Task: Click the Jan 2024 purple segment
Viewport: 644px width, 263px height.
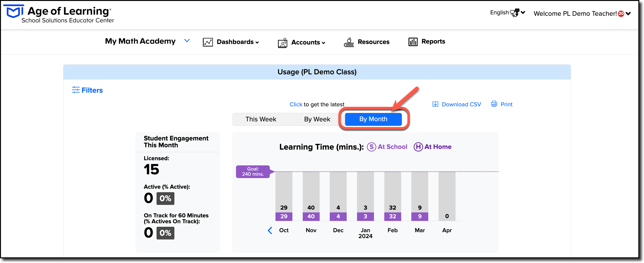Action: (x=365, y=216)
